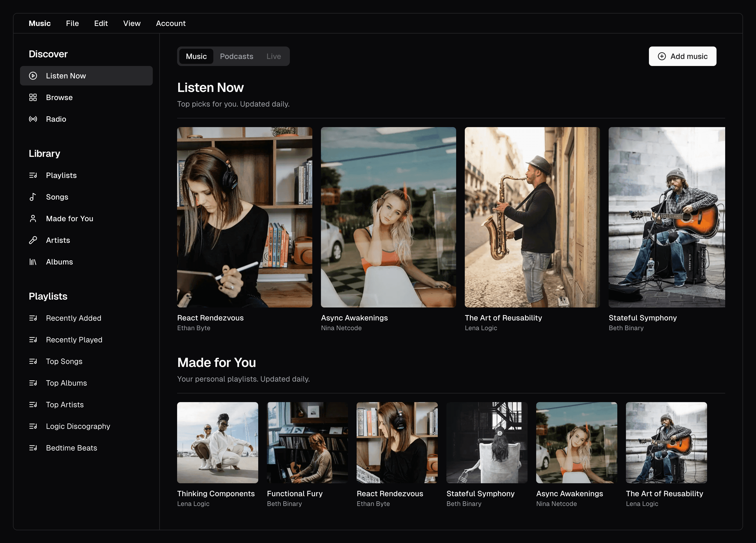Open the Async Awakenings large album cover

click(x=388, y=217)
